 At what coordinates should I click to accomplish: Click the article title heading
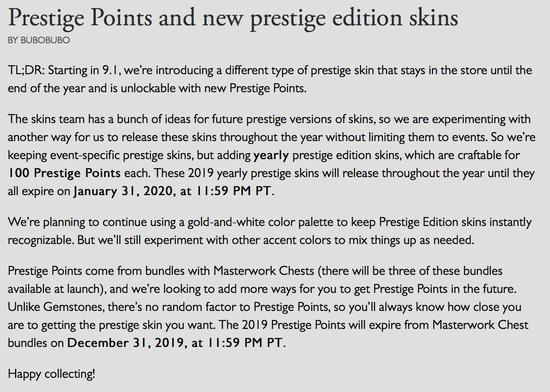coord(233,18)
